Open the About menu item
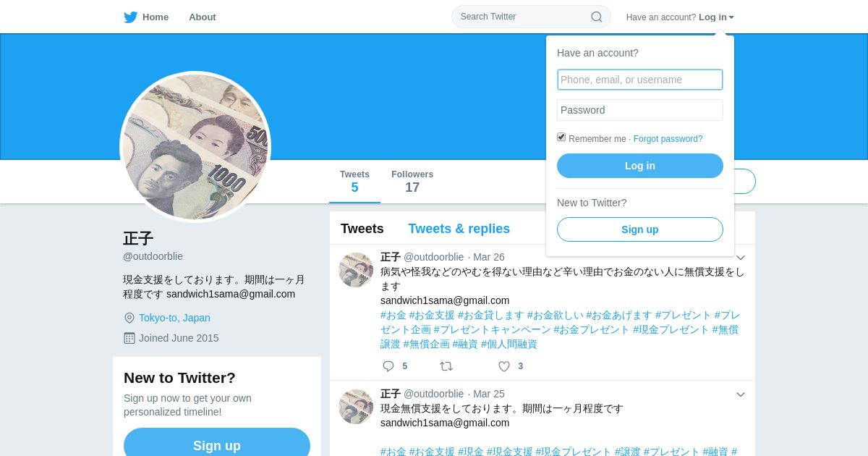 point(203,17)
